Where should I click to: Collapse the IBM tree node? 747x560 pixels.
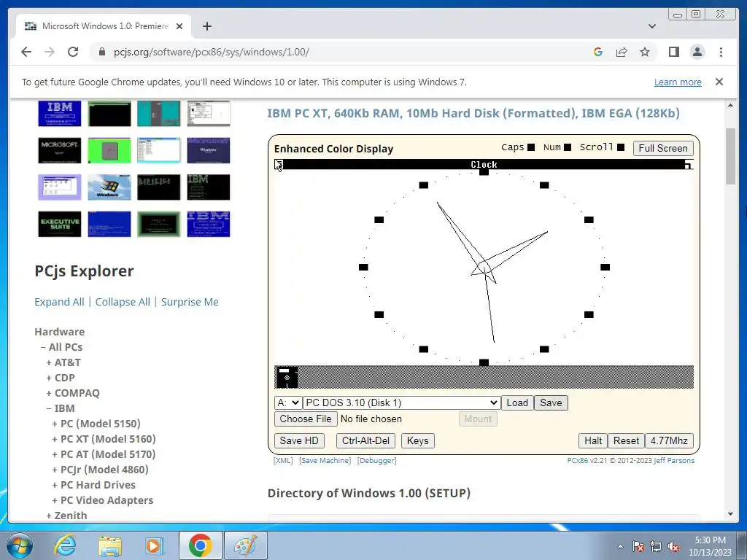pos(61,408)
